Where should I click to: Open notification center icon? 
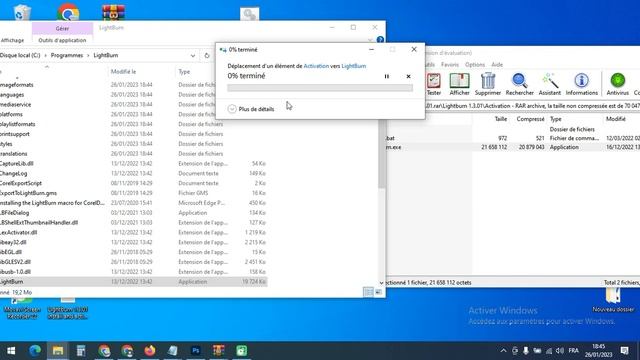624,351
